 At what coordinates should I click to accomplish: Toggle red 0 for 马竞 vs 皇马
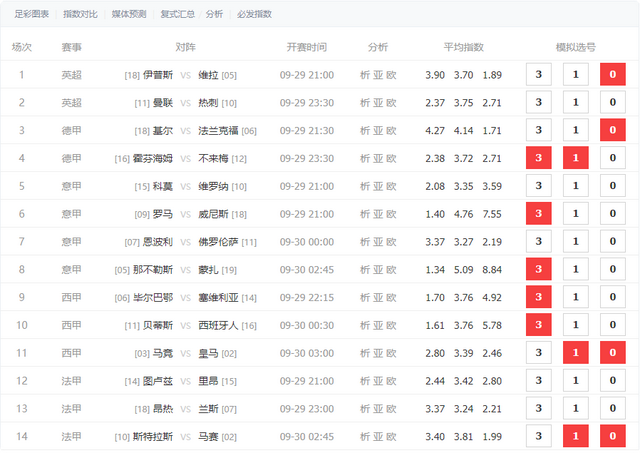pos(612,353)
